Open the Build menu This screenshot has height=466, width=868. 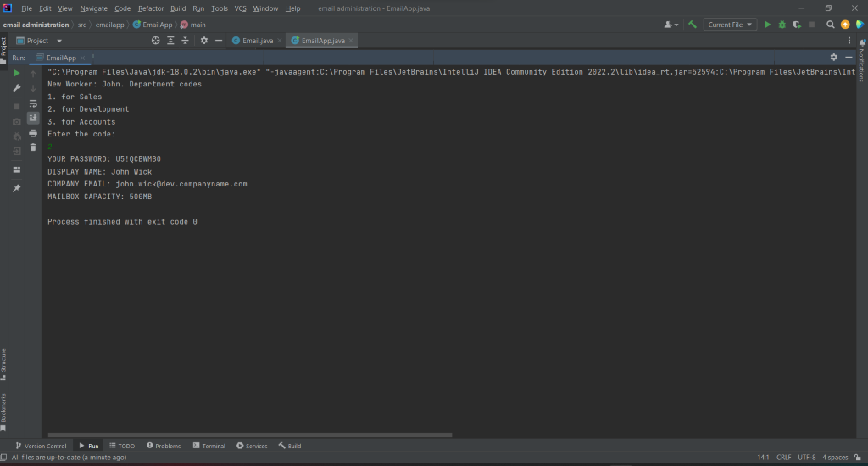coord(178,8)
